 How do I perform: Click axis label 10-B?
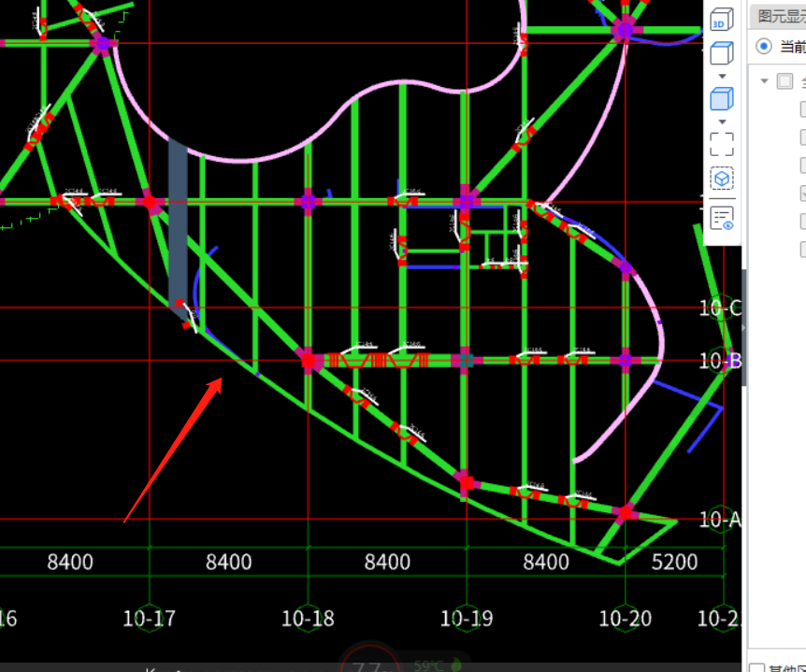click(720, 361)
